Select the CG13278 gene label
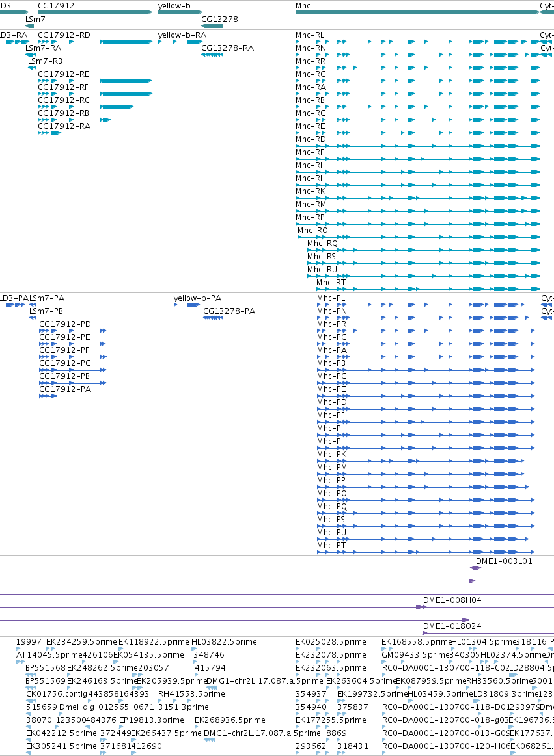 click(219, 20)
